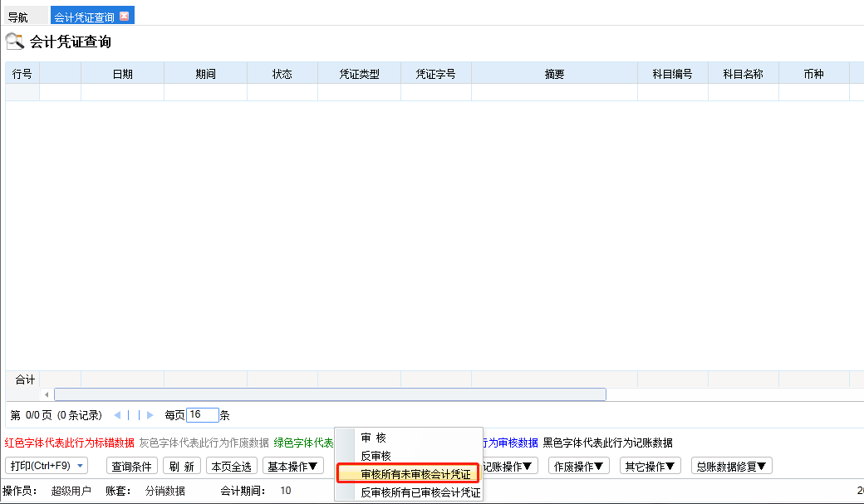
Task: Click the 每页 records-per-page input field
Action: [x=202, y=415]
